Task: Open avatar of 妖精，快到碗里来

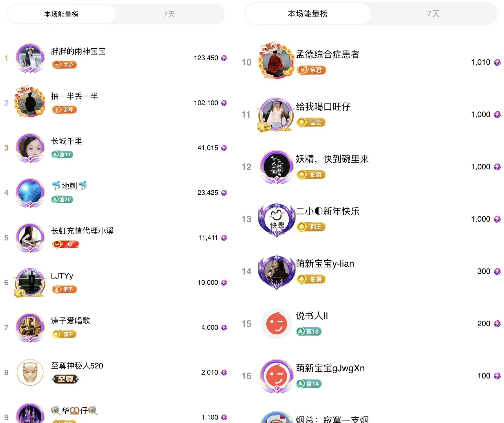Action: click(276, 167)
